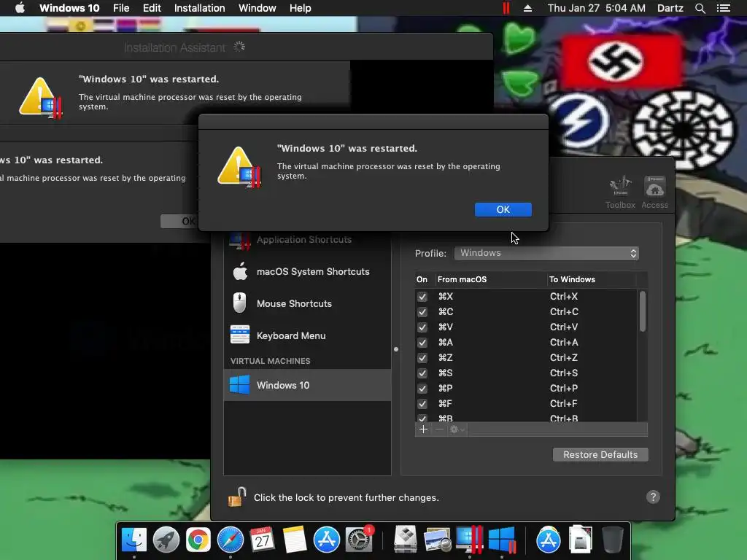Select the ⌘S cell in From macOS

tap(446, 373)
